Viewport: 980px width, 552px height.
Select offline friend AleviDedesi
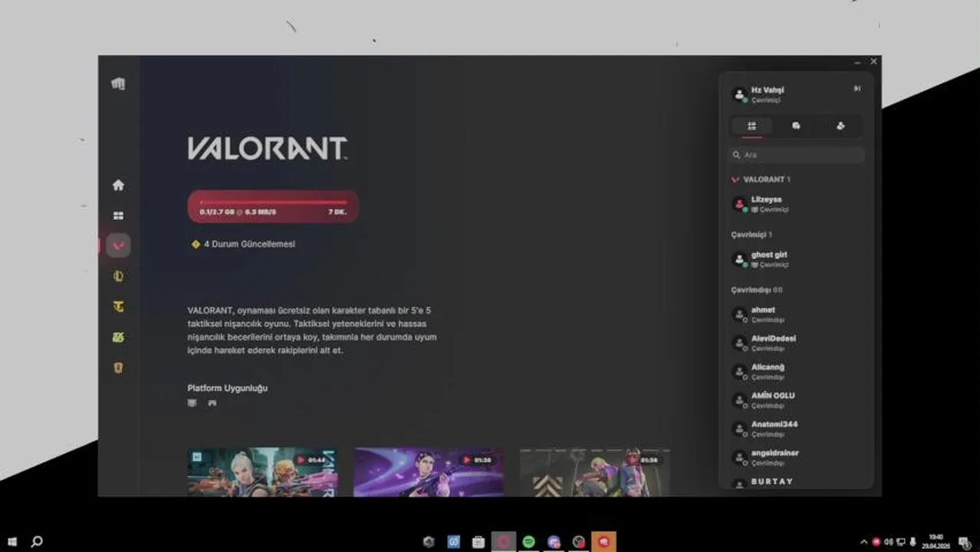click(797, 343)
